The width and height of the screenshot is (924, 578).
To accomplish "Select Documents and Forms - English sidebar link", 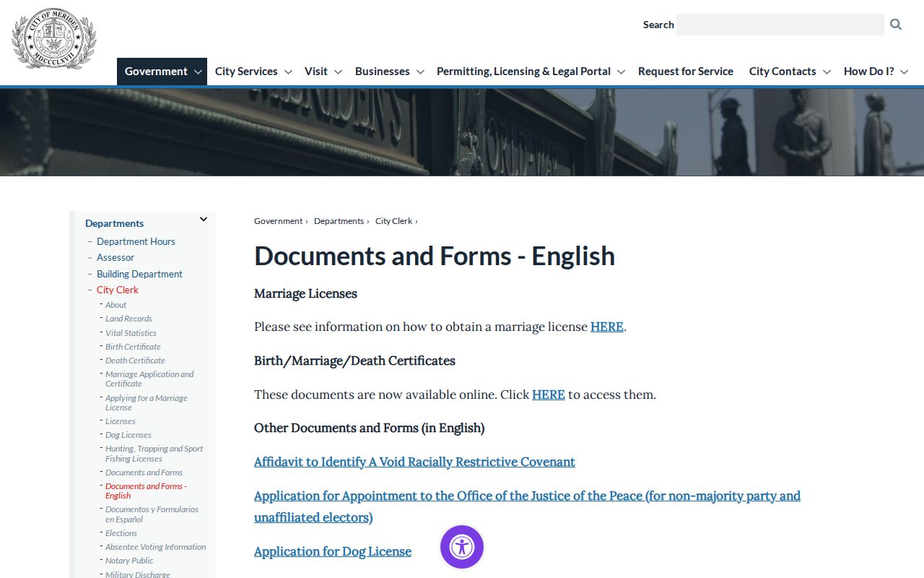I will click(146, 491).
